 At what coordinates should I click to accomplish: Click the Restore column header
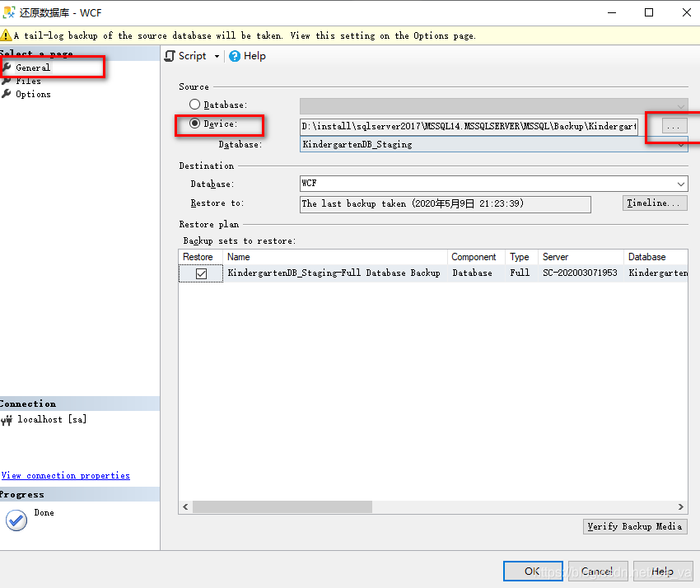[200, 257]
